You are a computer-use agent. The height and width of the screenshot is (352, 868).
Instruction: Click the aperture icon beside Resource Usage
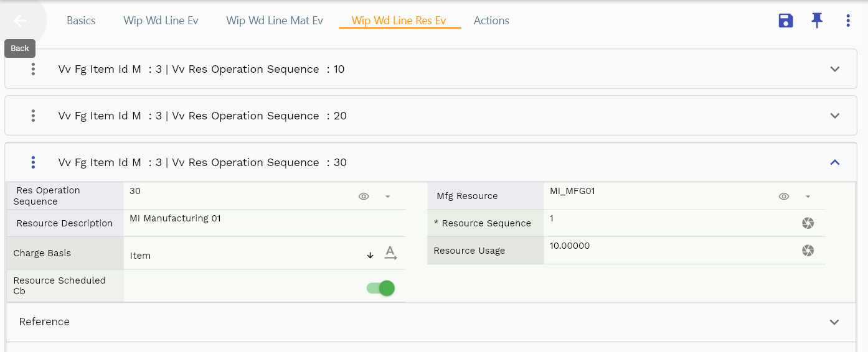pos(808,251)
